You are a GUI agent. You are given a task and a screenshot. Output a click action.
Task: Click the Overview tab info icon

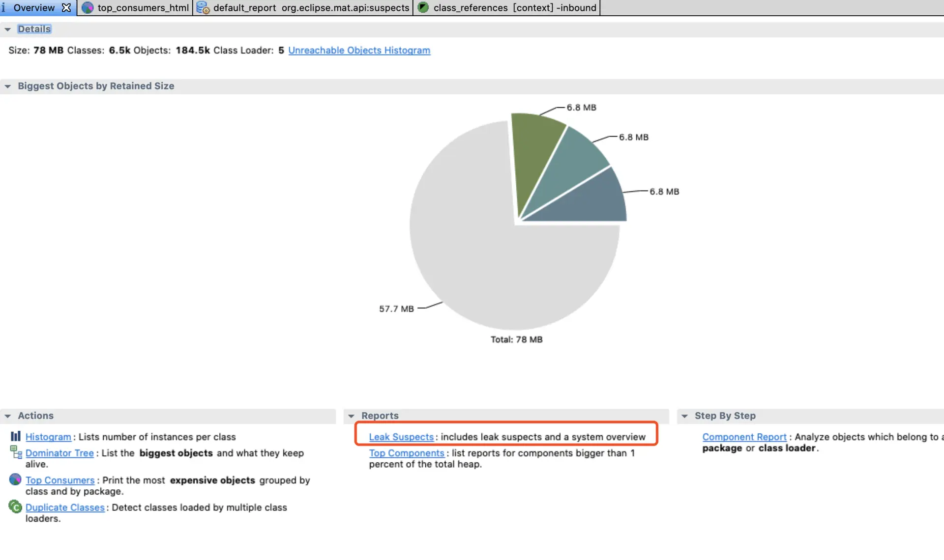[4, 7]
